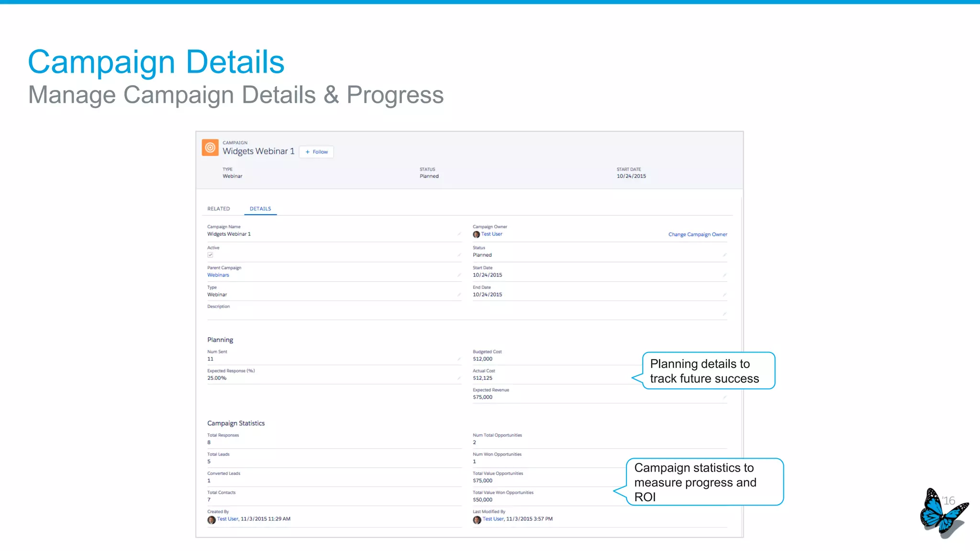Edit Num Sent with its pencil icon
Screen dimensions: 980x551
click(x=459, y=359)
